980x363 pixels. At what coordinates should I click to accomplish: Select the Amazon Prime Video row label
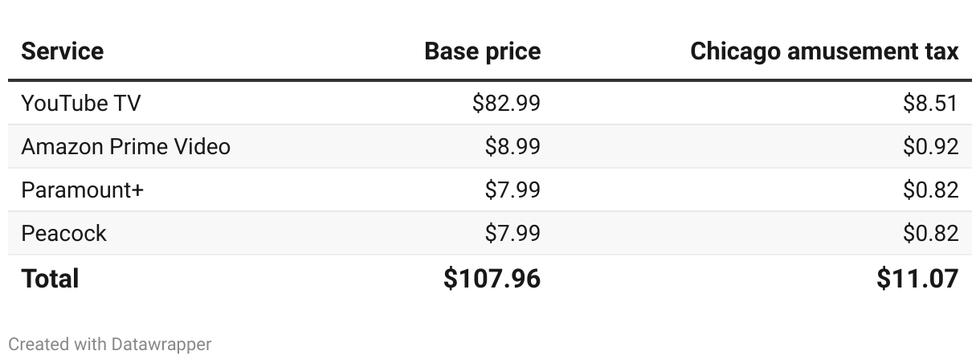point(125,146)
